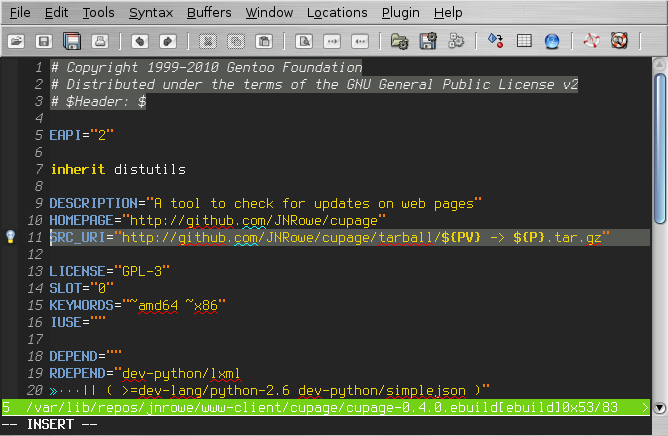Screen dimensions: 668x436
Task: Click the Undo toolbar icon
Action: [x=140, y=41]
